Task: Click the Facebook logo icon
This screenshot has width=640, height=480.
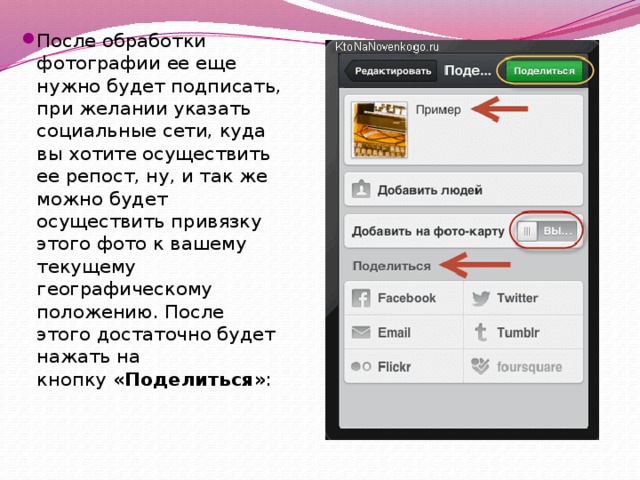Action: click(x=361, y=298)
